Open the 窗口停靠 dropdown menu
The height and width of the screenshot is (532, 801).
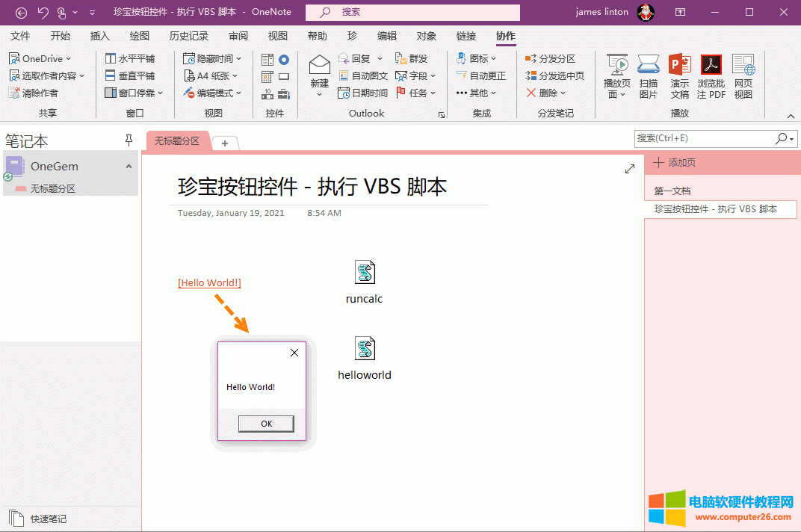tap(160, 93)
